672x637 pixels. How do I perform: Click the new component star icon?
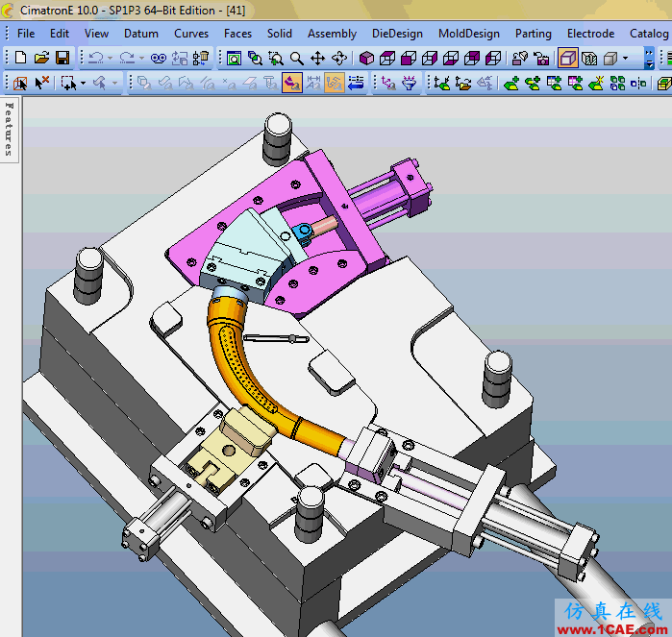click(596, 83)
